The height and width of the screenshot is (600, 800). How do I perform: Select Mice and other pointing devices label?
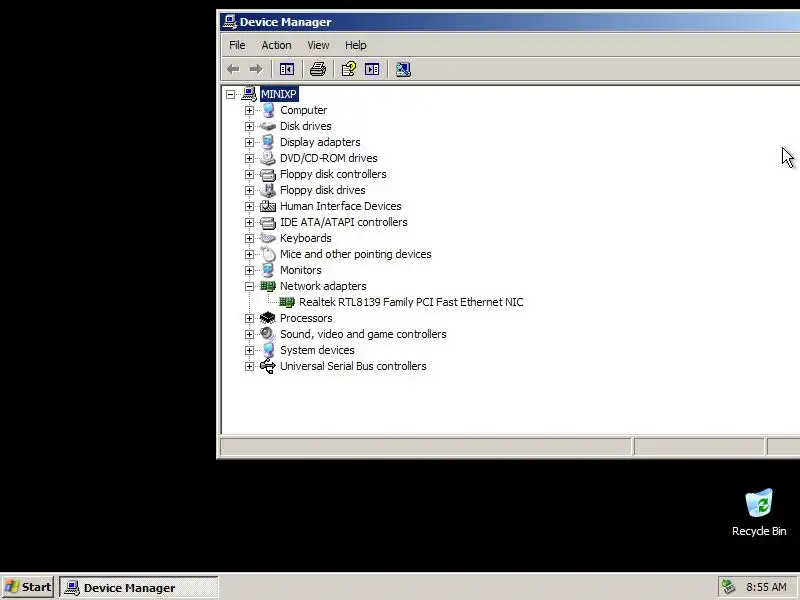tap(356, 254)
